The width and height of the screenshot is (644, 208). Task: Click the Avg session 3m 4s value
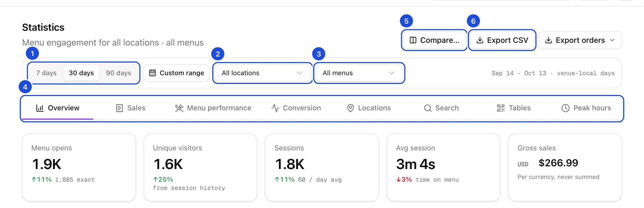(416, 164)
